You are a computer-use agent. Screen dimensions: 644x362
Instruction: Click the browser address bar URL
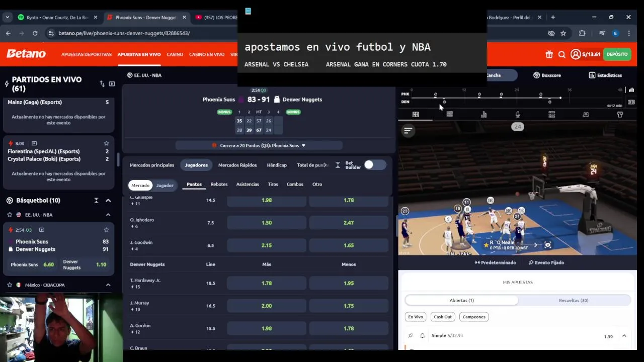pyautogui.click(x=124, y=33)
